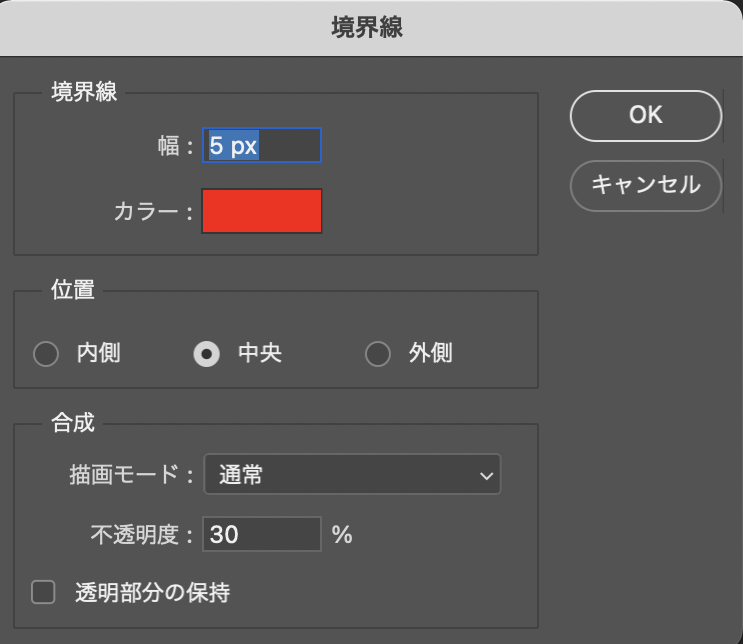Screen dimensions: 743x644
Task: Click the 幅 label text
Action: pyautogui.click(x=169, y=147)
